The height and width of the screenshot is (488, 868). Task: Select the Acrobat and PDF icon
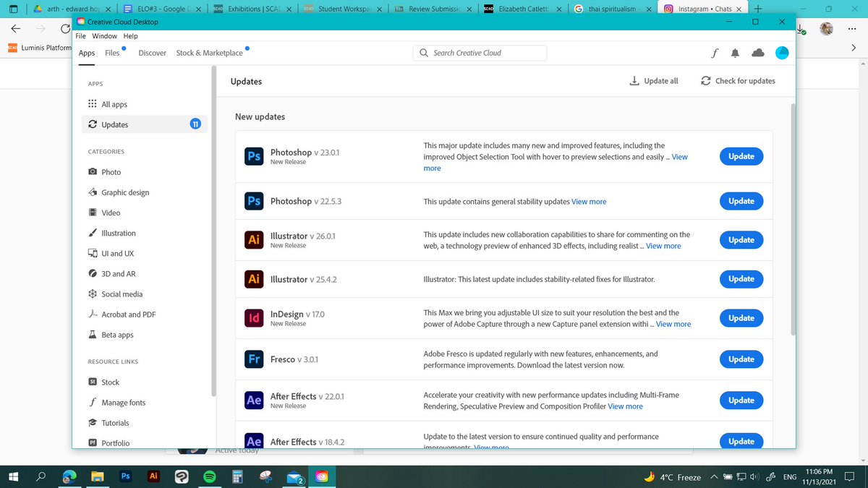click(93, 314)
